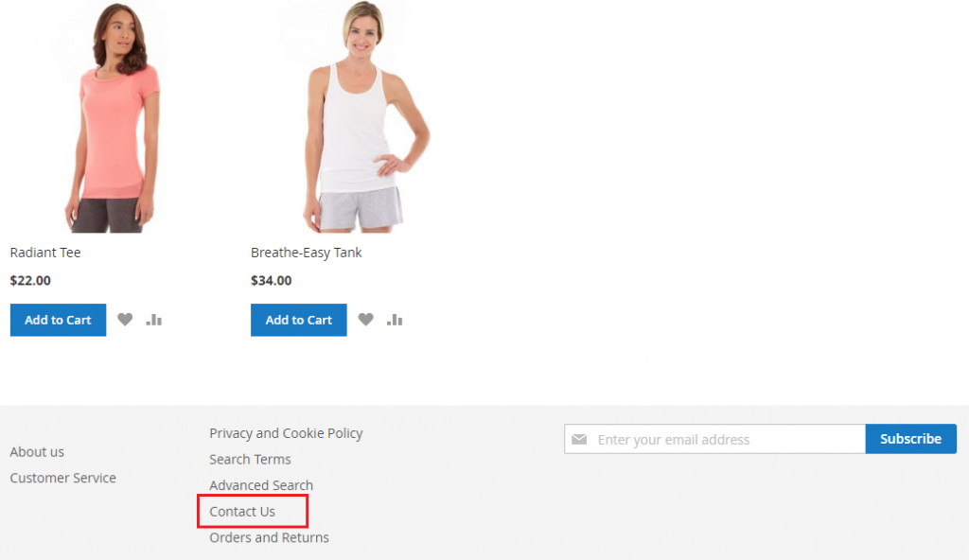The height and width of the screenshot is (560, 969).
Task: Click compare icon for Radiant Tee
Action: 154,320
